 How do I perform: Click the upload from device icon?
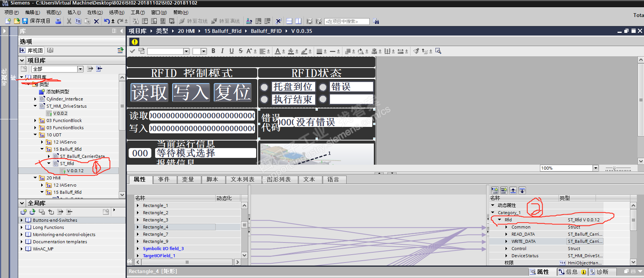pos(154,21)
